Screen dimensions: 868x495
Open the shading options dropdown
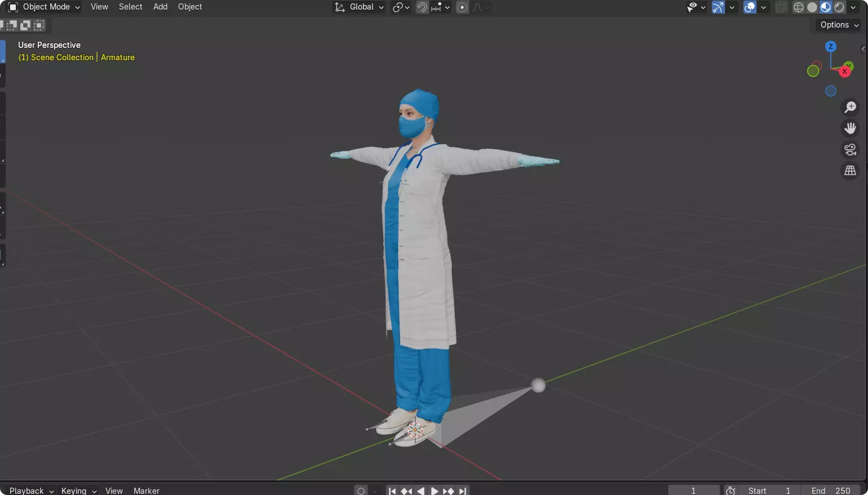click(x=853, y=7)
